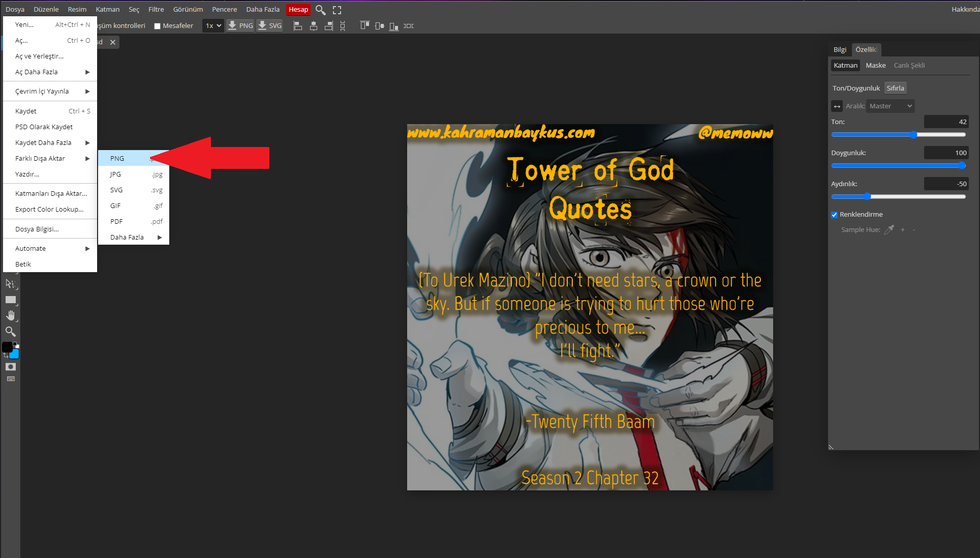Screen dimensions: 980x558
Task: Open the 1x scale dropdown
Action: point(213,25)
